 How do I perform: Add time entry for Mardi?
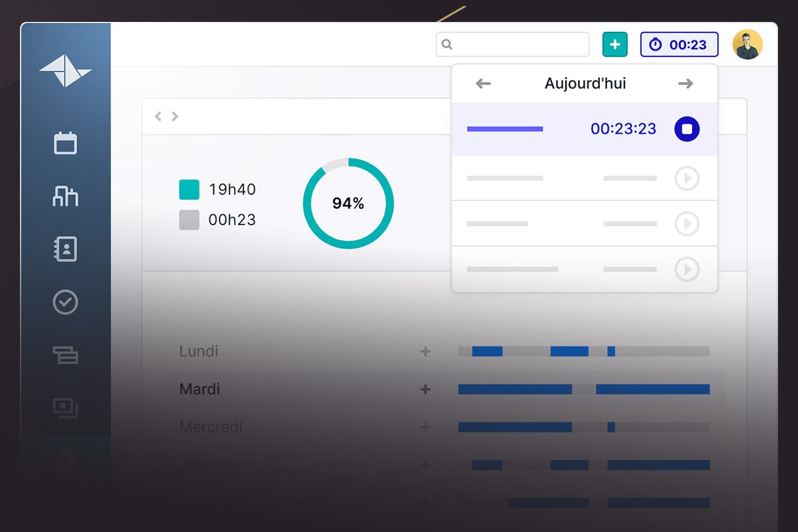pyautogui.click(x=426, y=390)
